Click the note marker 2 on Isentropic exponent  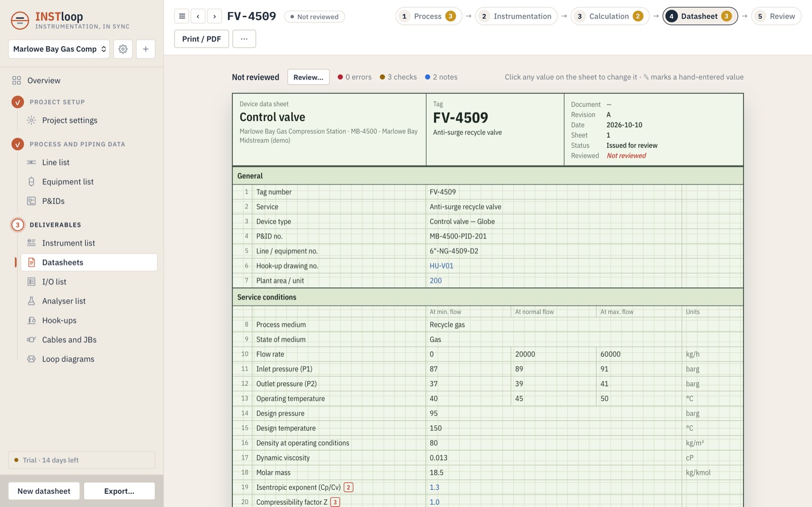click(348, 487)
